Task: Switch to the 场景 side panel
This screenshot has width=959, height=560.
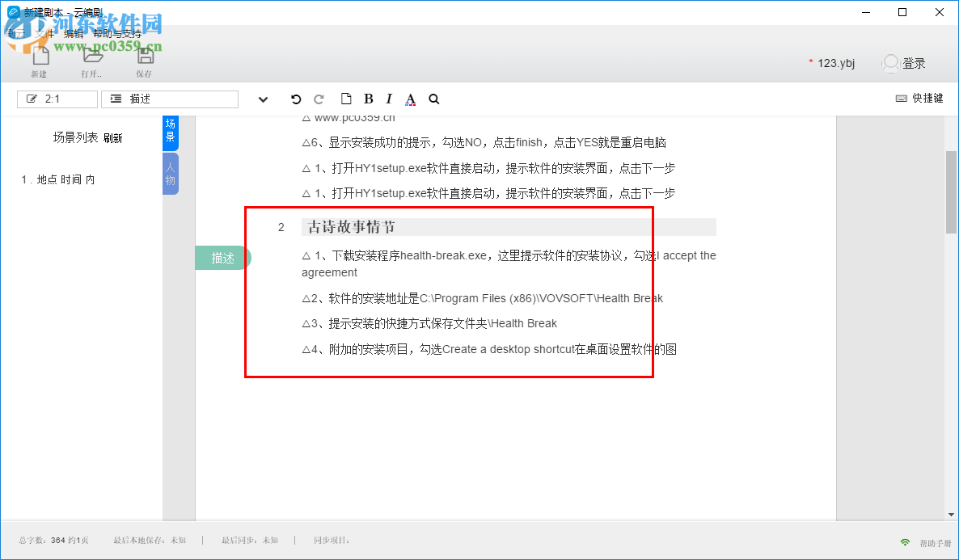Action: pyautogui.click(x=170, y=133)
